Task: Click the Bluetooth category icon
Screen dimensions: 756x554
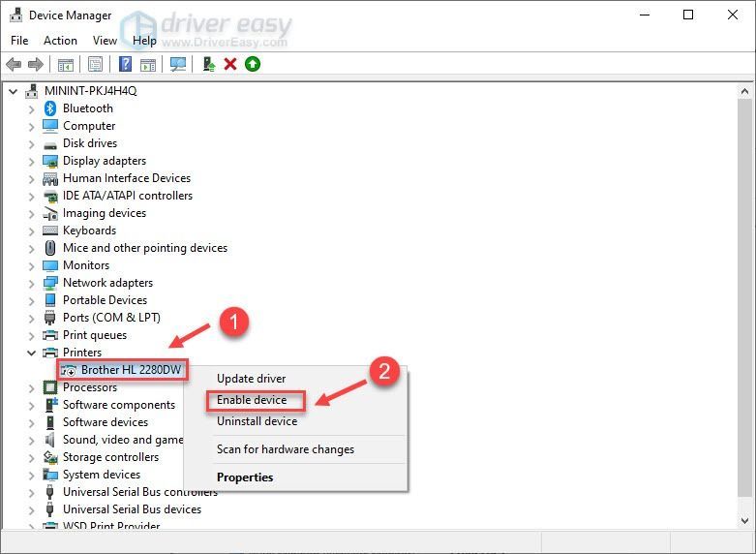Action: pyautogui.click(x=50, y=108)
